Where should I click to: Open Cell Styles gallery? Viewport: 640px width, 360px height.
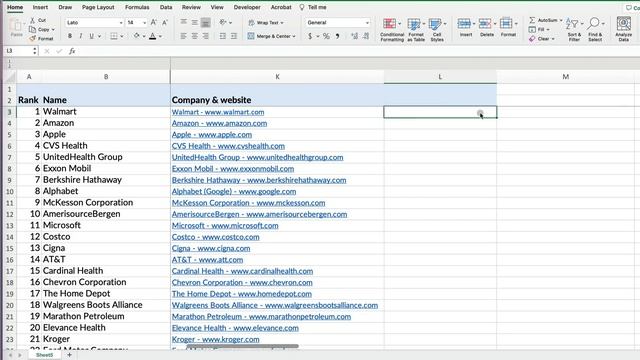point(437,29)
